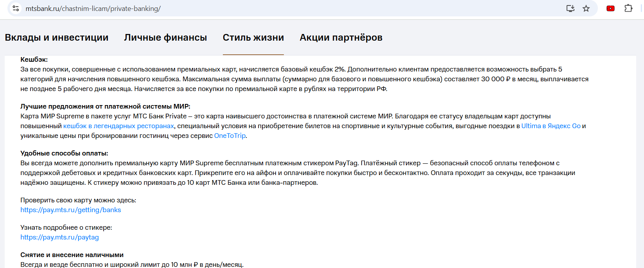Switch to the Личные финансы tab

(165, 38)
